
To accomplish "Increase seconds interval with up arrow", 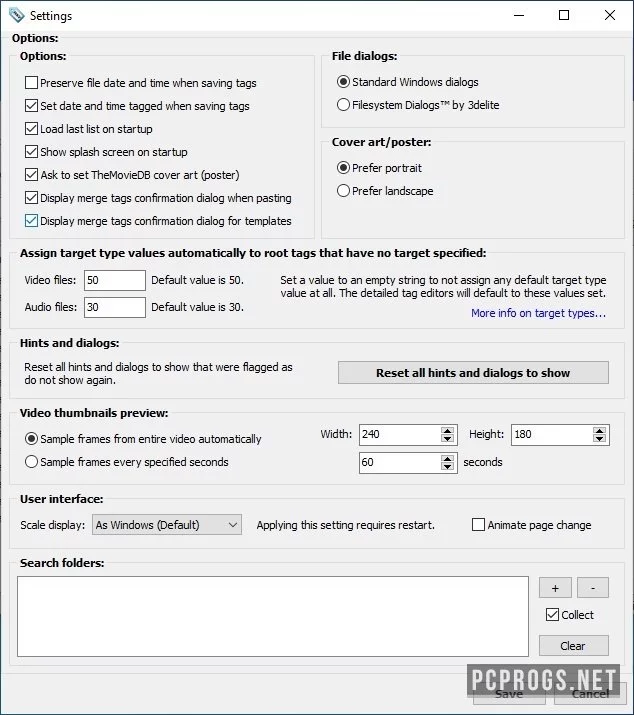I will pos(447,459).
